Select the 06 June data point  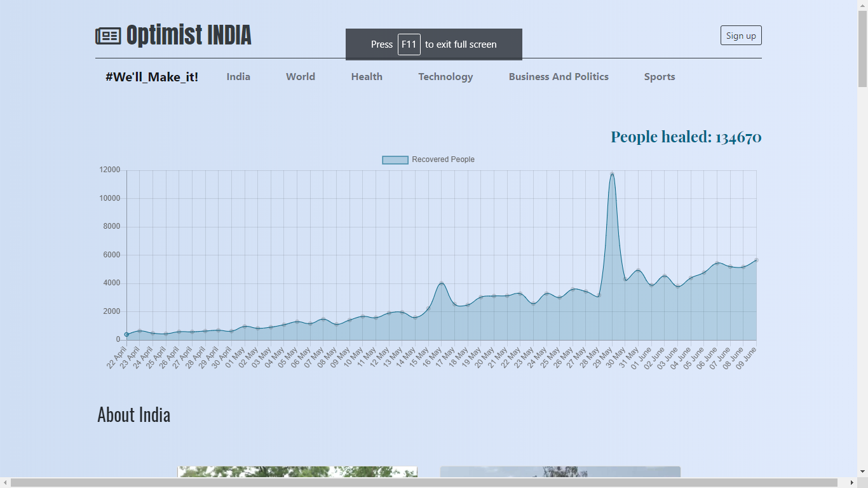point(717,263)
